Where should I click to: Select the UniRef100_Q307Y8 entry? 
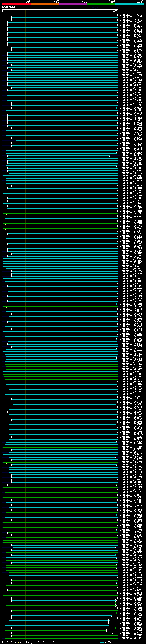tap(131, 85)
